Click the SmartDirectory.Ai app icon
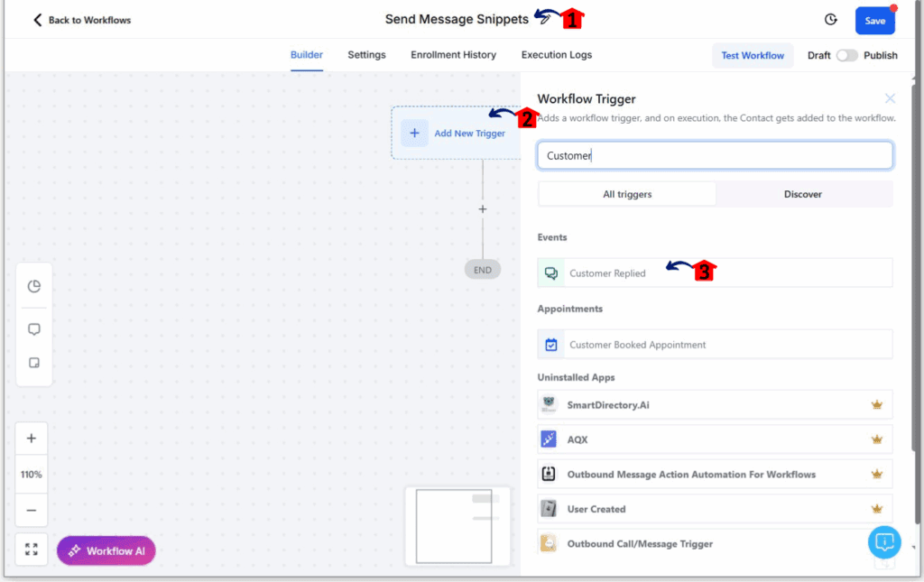Image resolution: width=924 pixels, height=582 pixels. point(549,404)
